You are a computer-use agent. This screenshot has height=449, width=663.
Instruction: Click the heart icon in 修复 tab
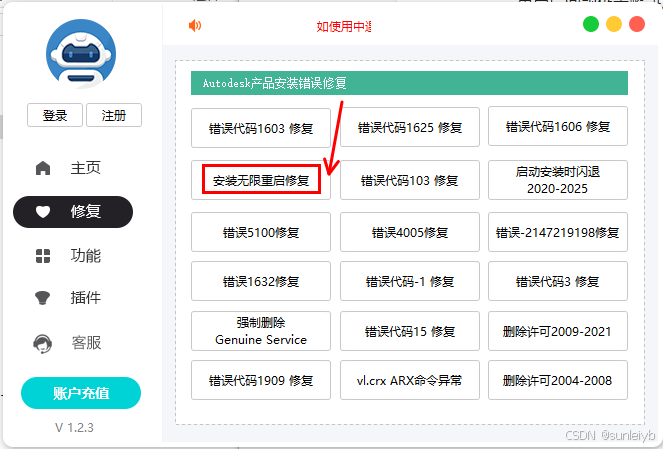tap(43, 211)
